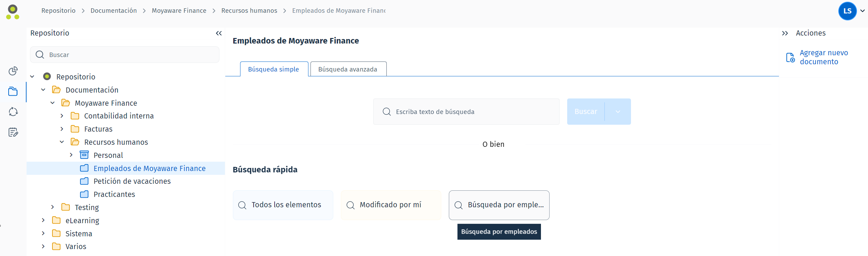The width and height of the screenshot is (868, 256).
Task: Click the Facturas folder icon
Action: point(75,129)
